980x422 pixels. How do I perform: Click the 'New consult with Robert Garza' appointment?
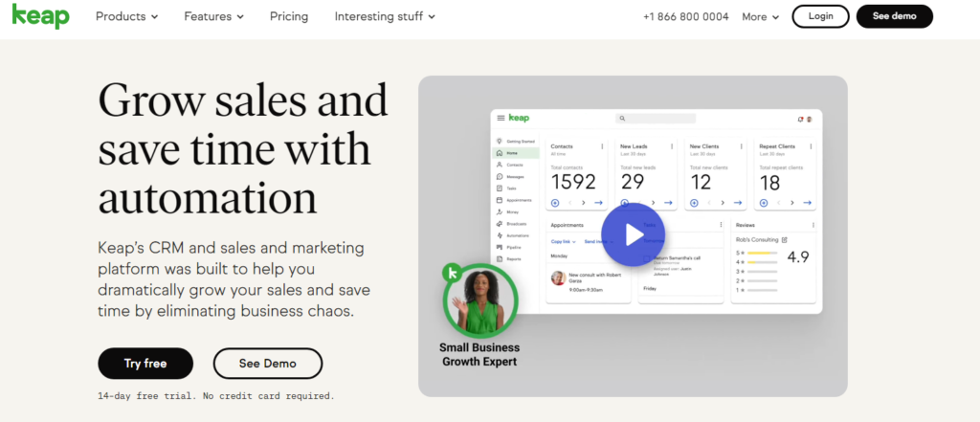pyautogui.click(x=588, y=282)
